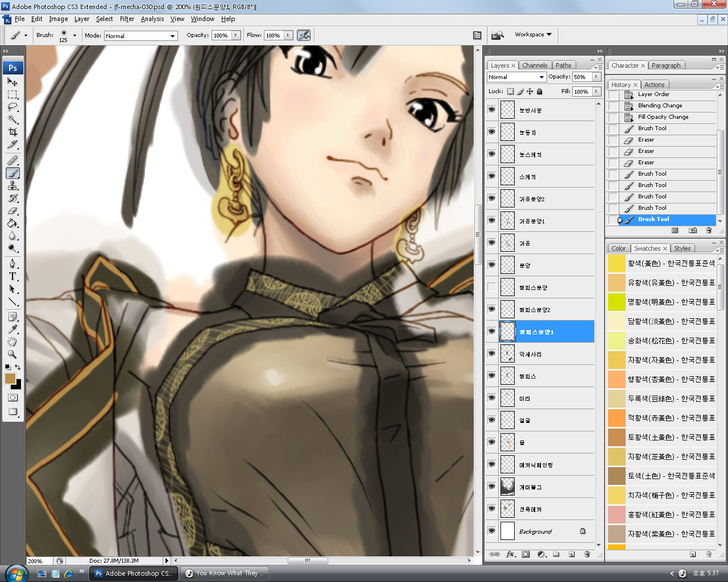Screen dimensions: 728x582
Task: Open the Flow slider arrow
Action: click(288, 35)
